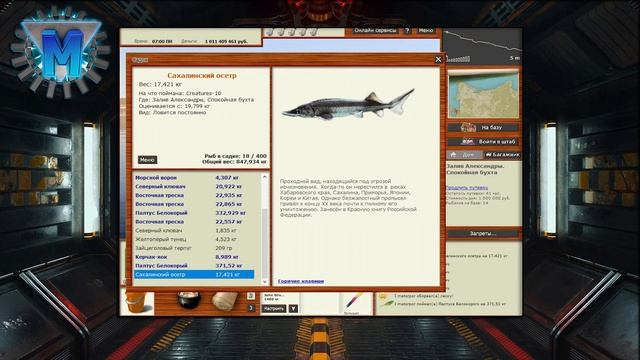Click the Рыб в садке: 18 / 400 text
The image size is (640, 360).
[236, 156]
